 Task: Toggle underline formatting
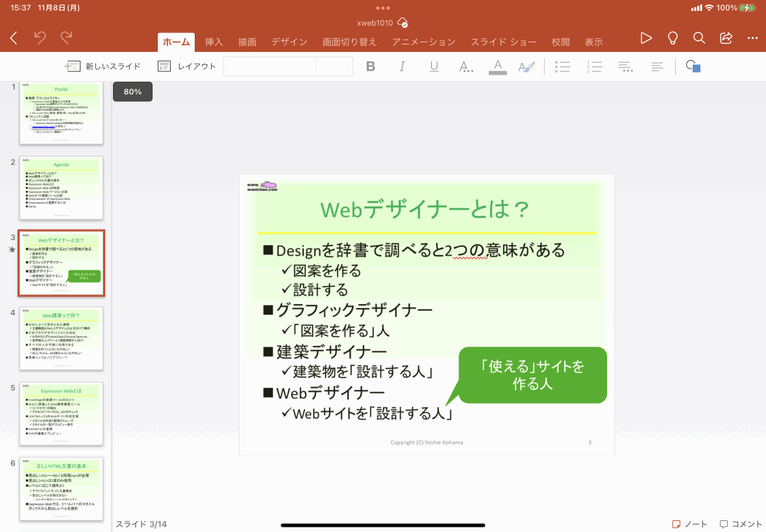coord(434,66)
